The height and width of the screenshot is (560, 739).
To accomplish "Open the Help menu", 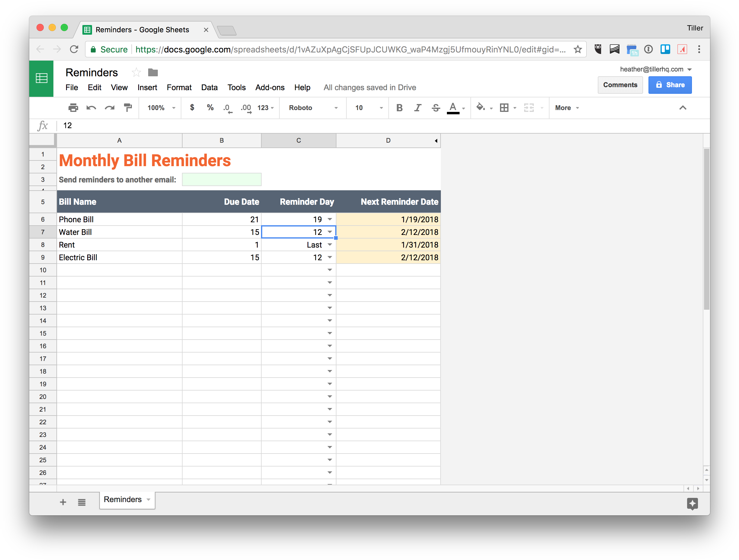I will pos(302,87).
